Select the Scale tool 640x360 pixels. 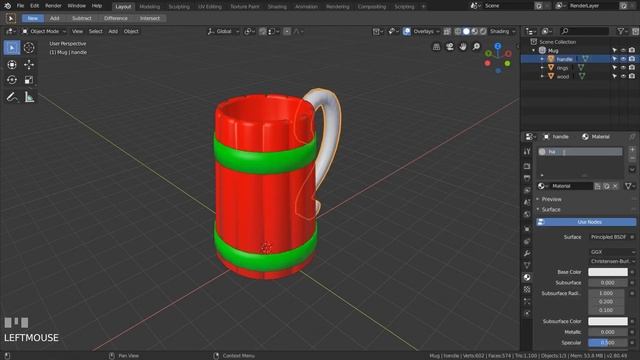[x=29, y=80]
